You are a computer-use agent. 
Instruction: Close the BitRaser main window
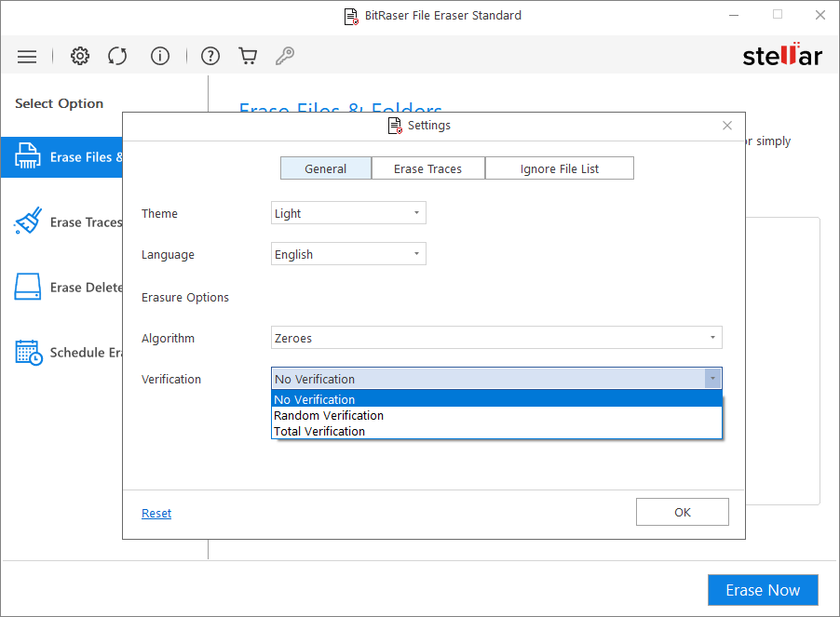pyautogui.click(x=820, y=15)
